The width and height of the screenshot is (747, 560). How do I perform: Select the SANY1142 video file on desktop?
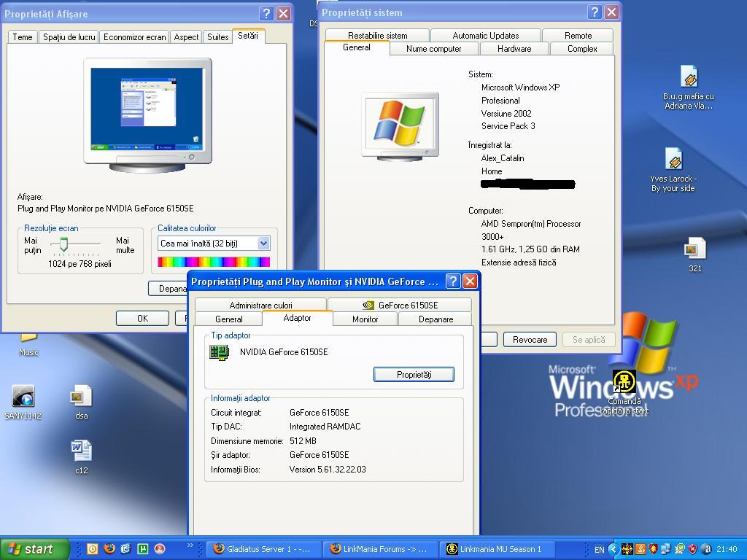23,402
